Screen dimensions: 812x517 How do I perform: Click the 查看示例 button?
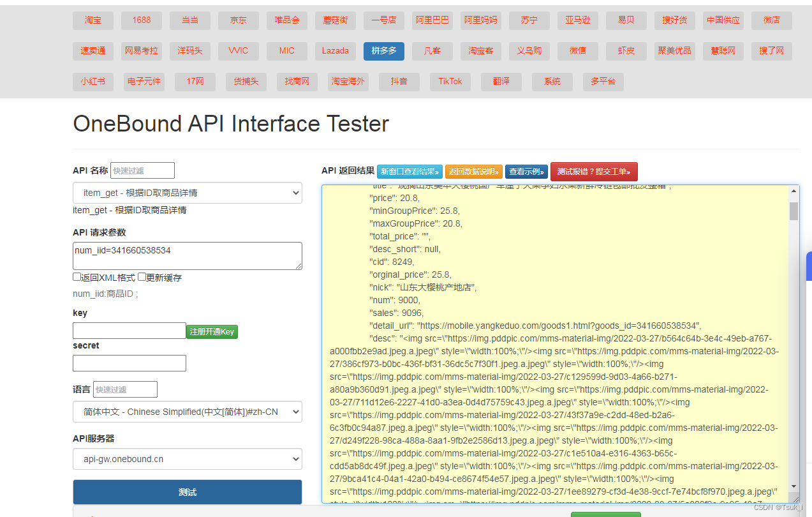[x=526, y=172]
